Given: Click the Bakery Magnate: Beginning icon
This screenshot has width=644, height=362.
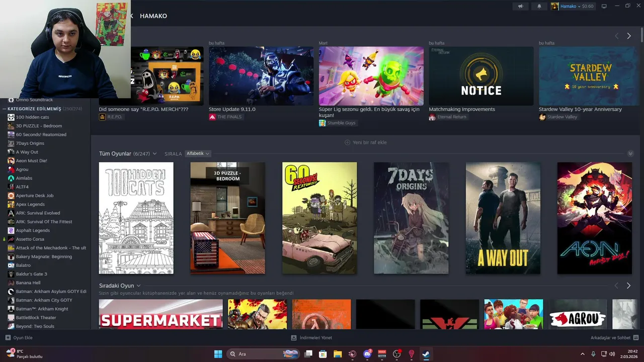Looking at the screenshot, I should click(x=11, y=256).
